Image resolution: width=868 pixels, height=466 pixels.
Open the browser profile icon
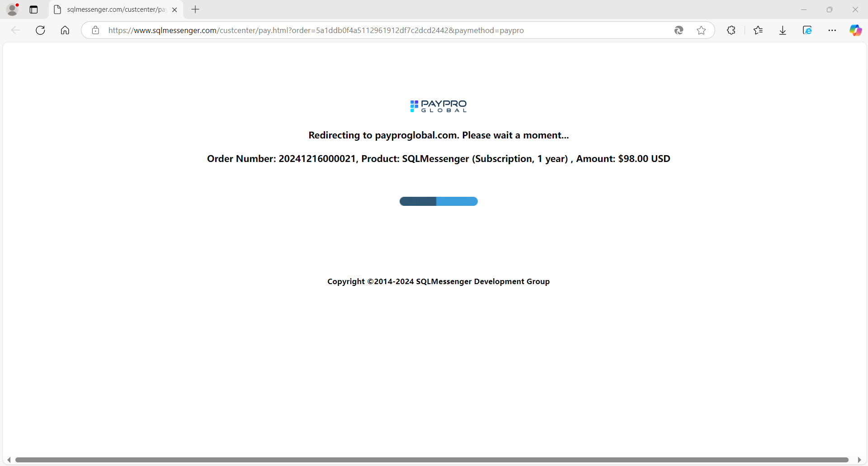[x=13, y=10]
